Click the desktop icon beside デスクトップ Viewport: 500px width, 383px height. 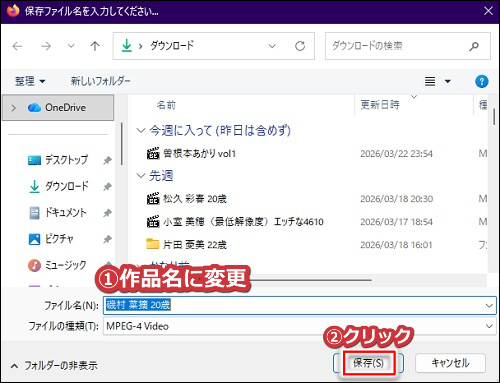pos(34,160)
